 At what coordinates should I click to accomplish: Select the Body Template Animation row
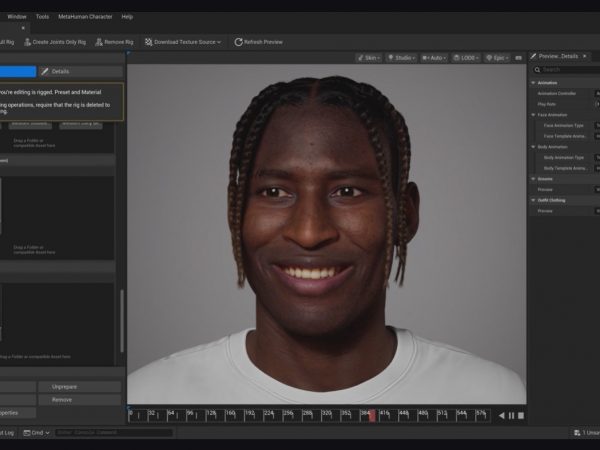(x=565, y=168)
